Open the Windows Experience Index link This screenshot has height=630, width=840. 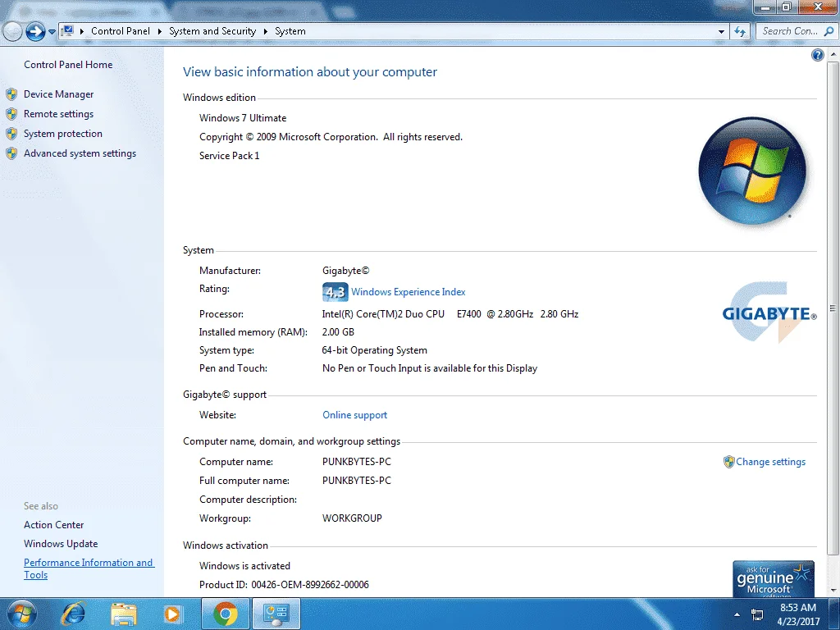[x=409, y=292]
